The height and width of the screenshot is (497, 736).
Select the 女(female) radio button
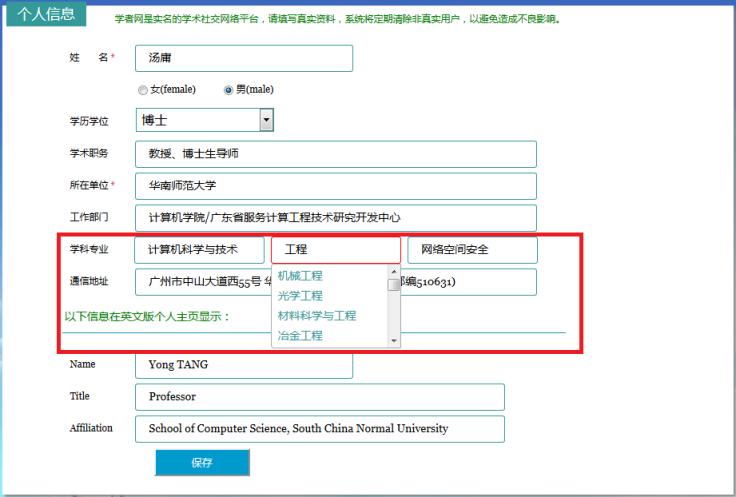click(143, 90)
